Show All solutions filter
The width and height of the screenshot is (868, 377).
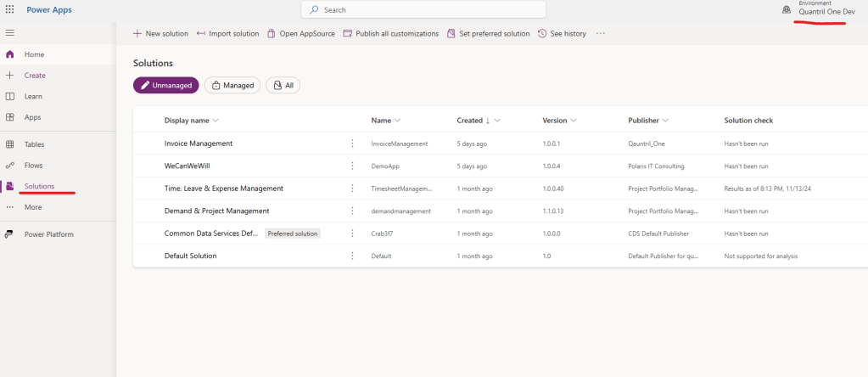click(283, 85)
